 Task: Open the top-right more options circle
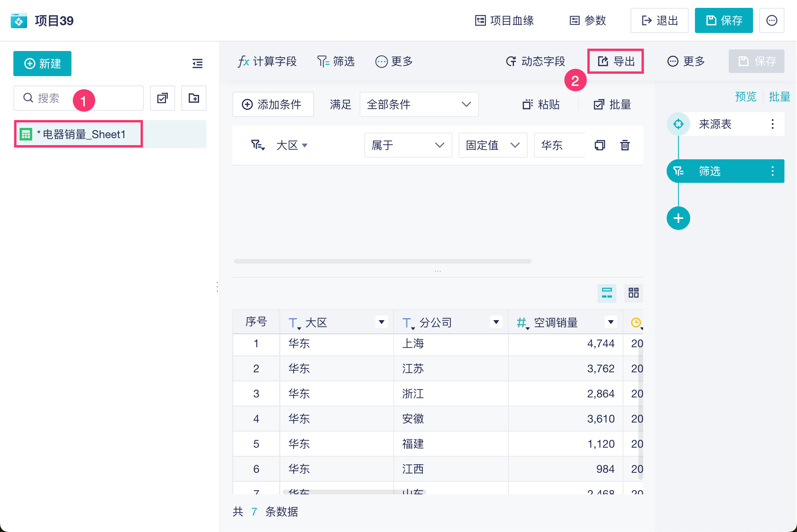pyautogui.click(x=771, y=20)
